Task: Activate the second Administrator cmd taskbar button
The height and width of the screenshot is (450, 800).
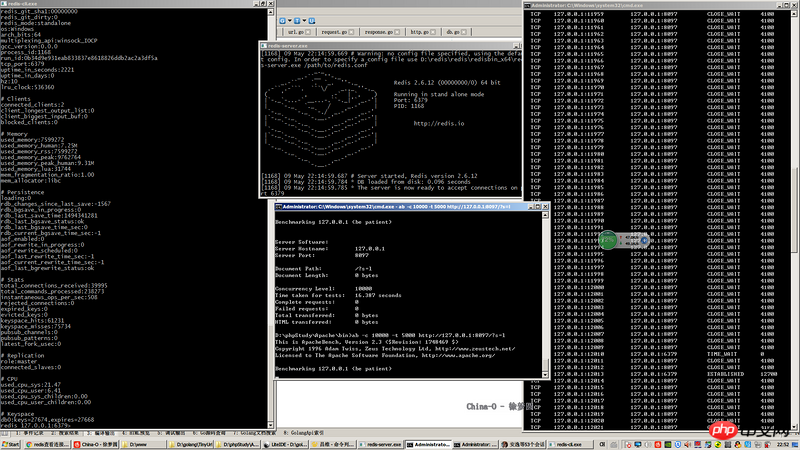Action: (476, 444)
